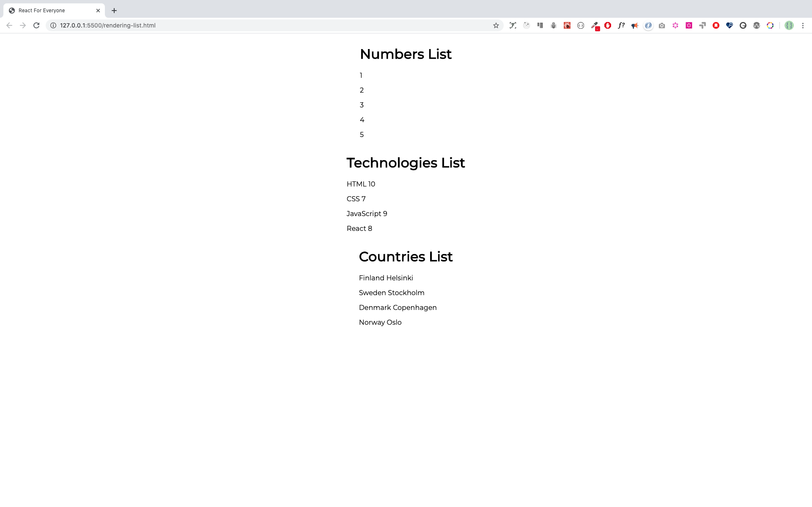Viewport: 812px width, 507px height.
Task: Open the italic f? font finder extension
Action: pos(621,25)
